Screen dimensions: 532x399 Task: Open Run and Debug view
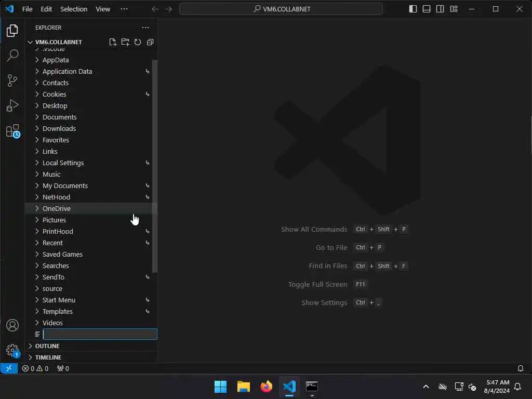(x=12, y=105)
